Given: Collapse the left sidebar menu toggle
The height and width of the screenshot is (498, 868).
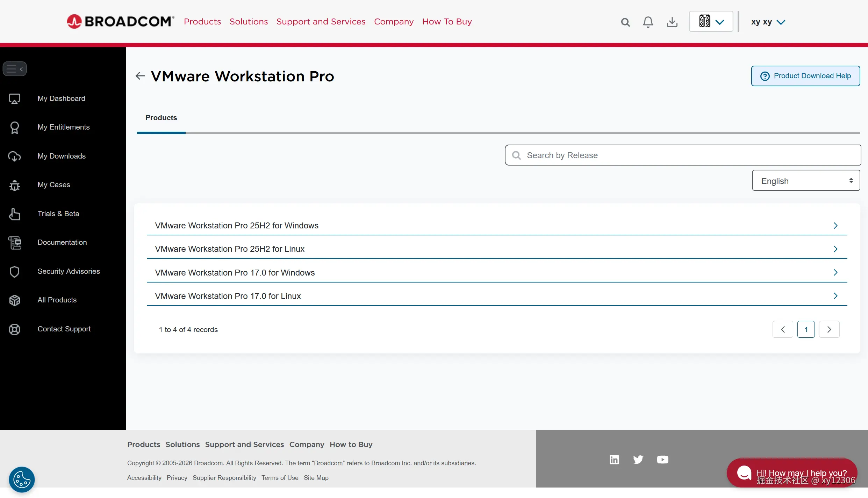Looking at the screenshot, I should click(x=15, y=69).
